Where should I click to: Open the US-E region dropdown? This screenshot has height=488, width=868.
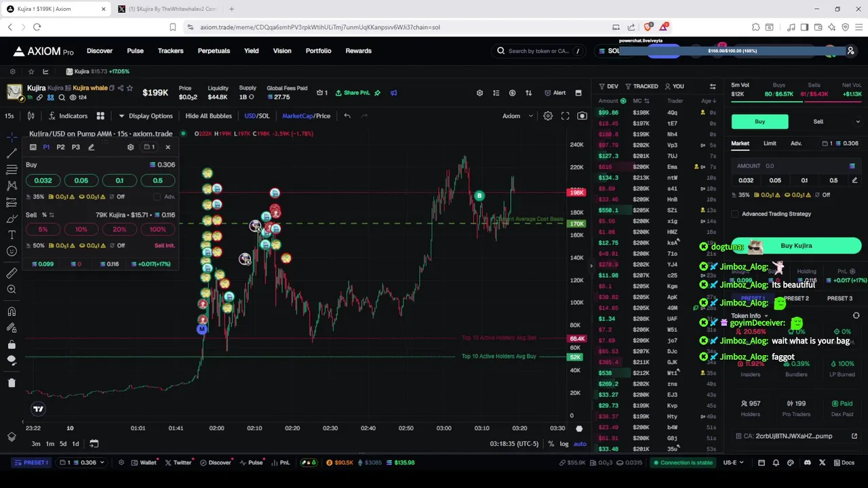click(x=734, y=462)
